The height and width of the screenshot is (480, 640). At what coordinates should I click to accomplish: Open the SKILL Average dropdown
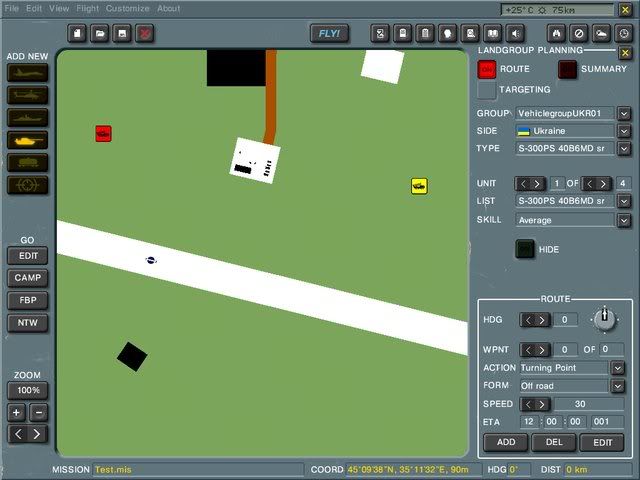[624, 220]
